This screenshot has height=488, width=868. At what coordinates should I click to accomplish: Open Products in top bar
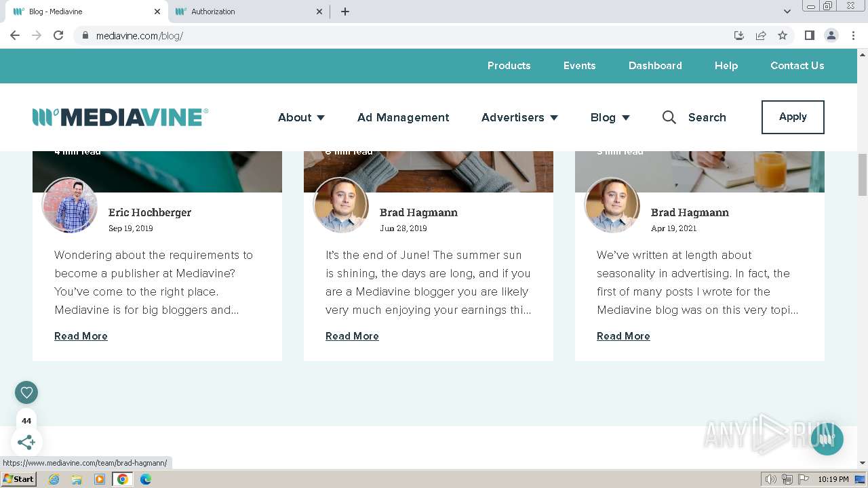coord(509,66)
